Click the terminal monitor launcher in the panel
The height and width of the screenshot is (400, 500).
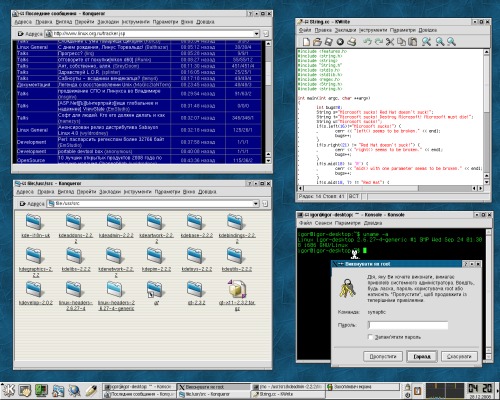(x=42, y=390)
